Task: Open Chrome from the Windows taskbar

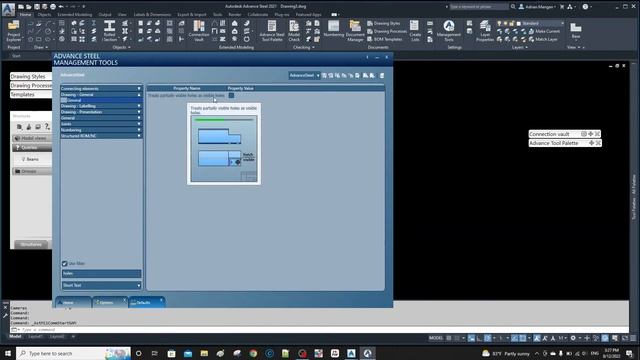Action: click(x=253, y=353)
